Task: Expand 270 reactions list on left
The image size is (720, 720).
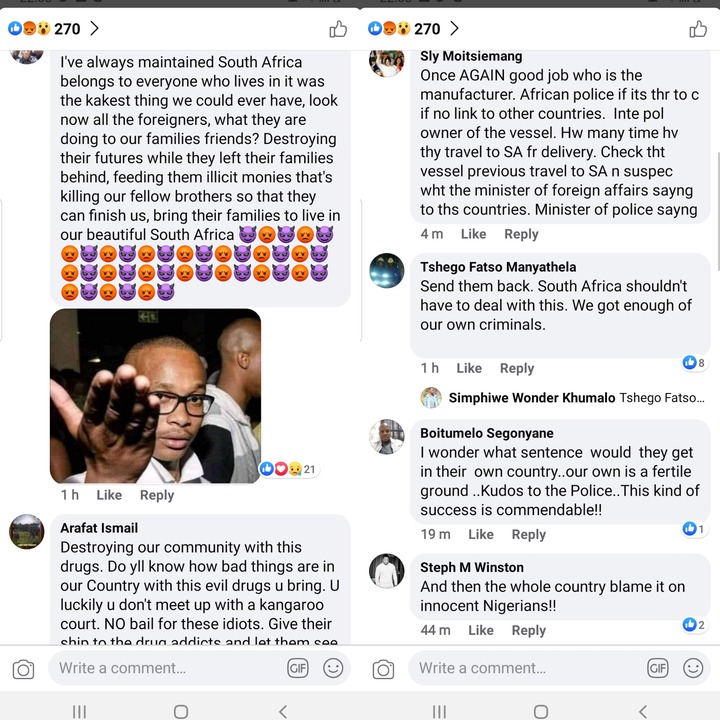Action: 54,29
